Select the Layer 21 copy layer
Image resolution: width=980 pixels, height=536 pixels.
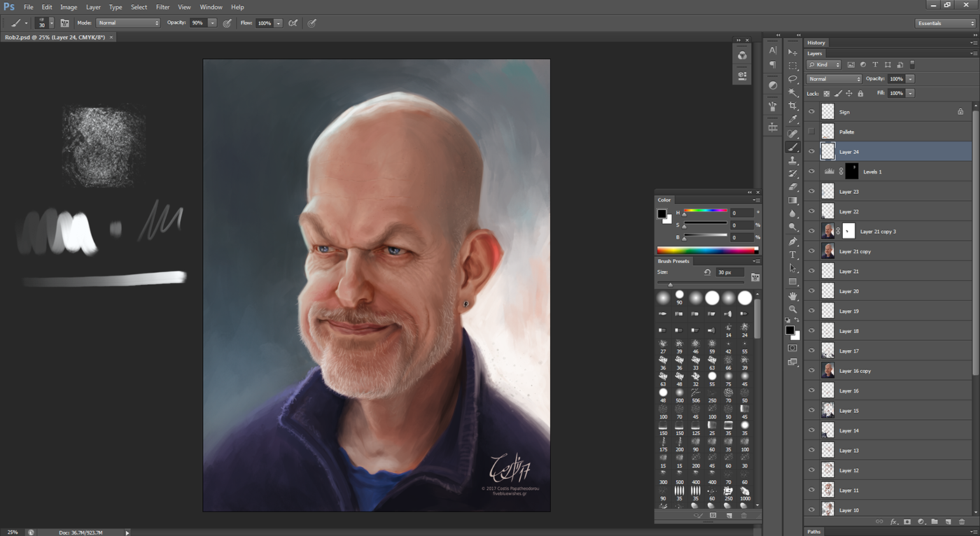tap(888, 251)
